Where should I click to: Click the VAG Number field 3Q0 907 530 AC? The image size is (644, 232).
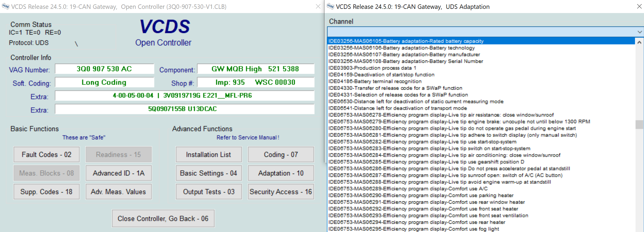click(105, 69)
